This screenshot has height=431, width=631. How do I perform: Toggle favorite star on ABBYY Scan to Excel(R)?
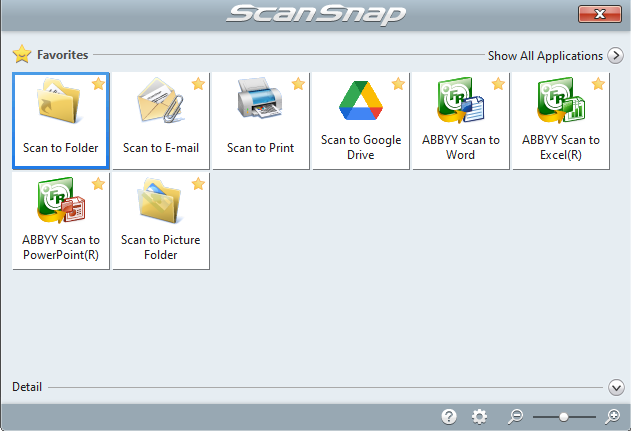pyautogui.click(x=598, y=84)
